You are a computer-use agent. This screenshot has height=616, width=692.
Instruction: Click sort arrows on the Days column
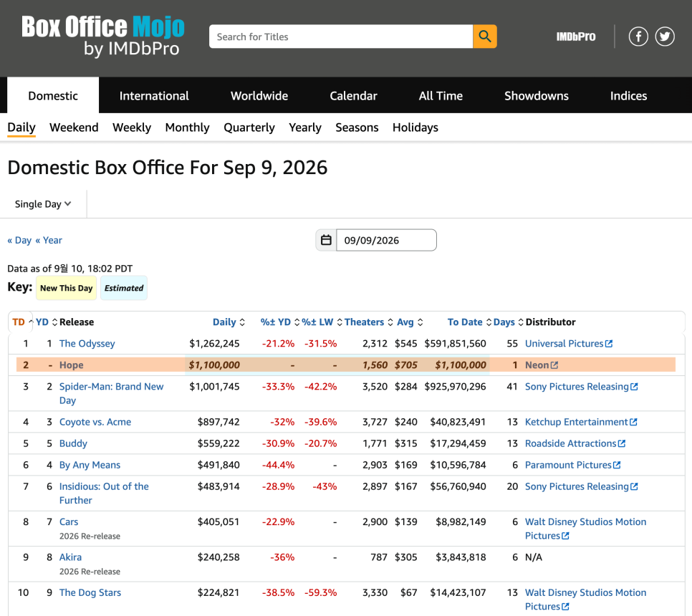(x=521, y=322)
